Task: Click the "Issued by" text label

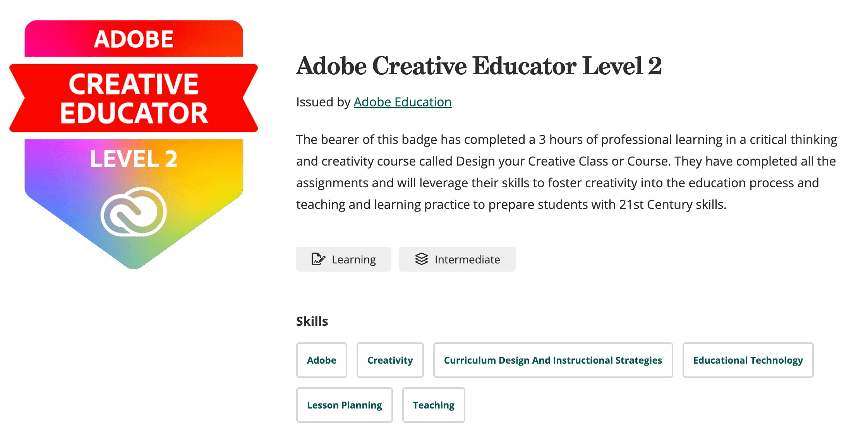Action: (x=323, y=102)
